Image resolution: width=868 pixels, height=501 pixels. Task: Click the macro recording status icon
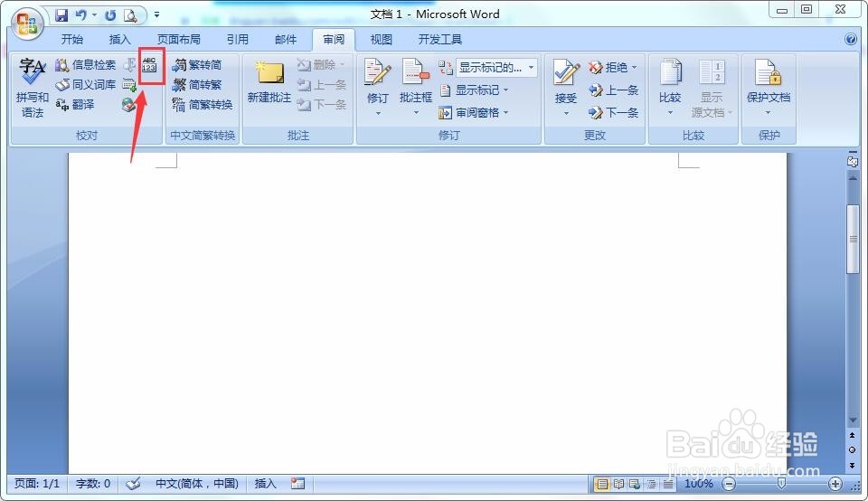297,484
